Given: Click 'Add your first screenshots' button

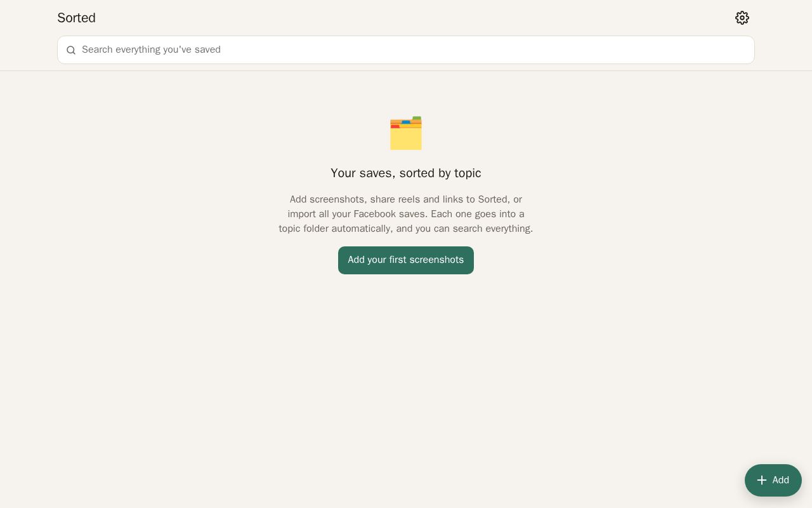Looking at the screenshot, I should (406, 260).
